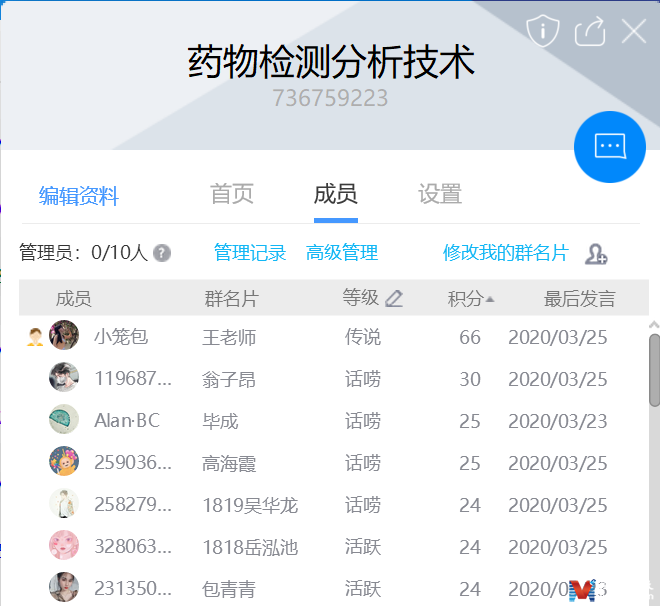Viewport: 660px width, 606px height.
Task: Sort members by 积分 column
Action: pyautogui.click(x=470, y=298)
